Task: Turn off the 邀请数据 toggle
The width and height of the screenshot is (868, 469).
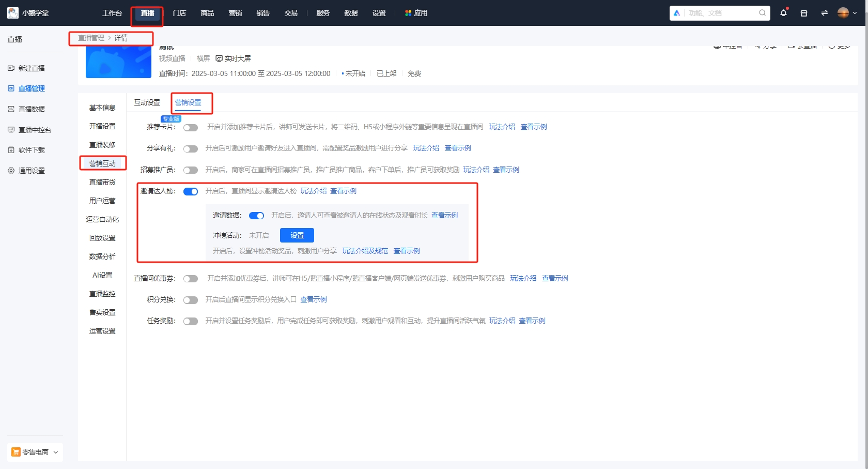Action: tap(256, 216)
